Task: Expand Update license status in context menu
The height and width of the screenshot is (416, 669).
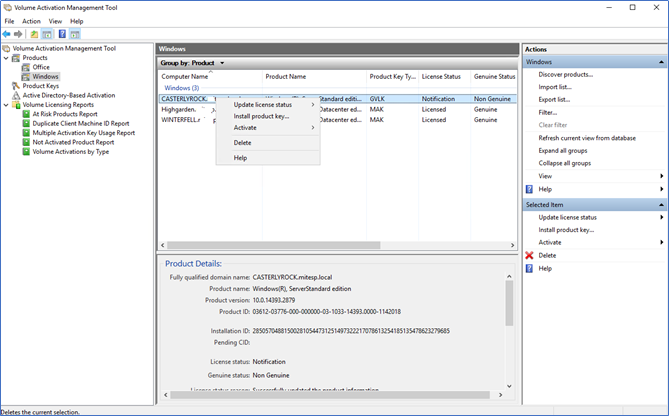Action: (268, 105)
